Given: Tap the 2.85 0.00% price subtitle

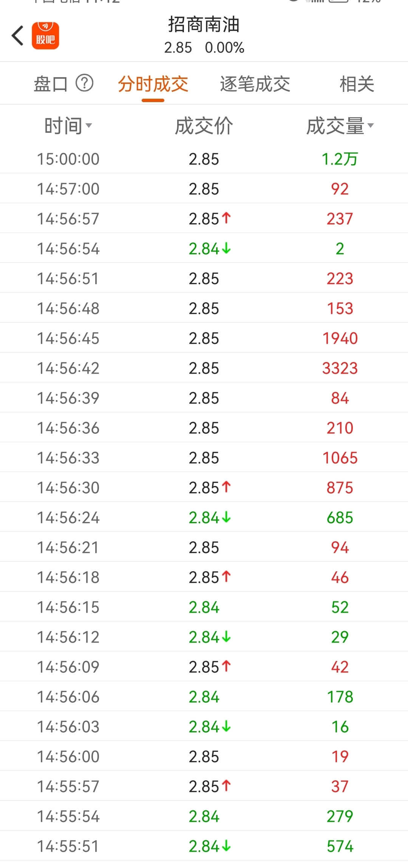Looking at the screenshot, I should [204, 48].
